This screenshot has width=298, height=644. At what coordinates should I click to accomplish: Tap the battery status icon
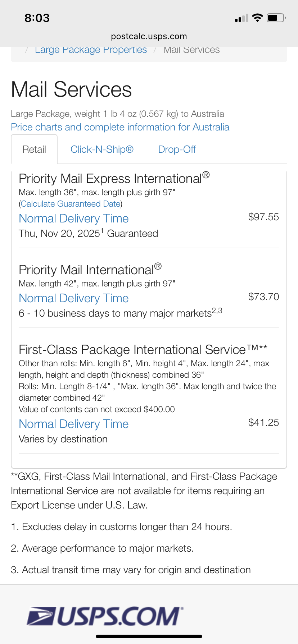pyautogui.click(x=276, y=18)
